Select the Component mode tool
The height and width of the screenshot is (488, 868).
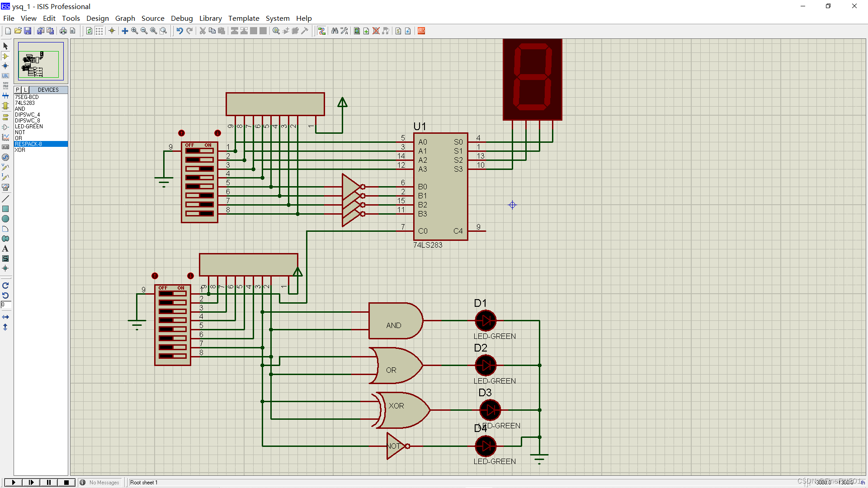tap(5, 56)
